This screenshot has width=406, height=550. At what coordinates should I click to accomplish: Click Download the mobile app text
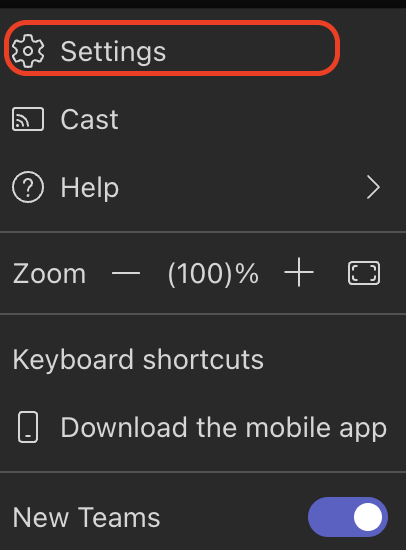coord(224,428)
